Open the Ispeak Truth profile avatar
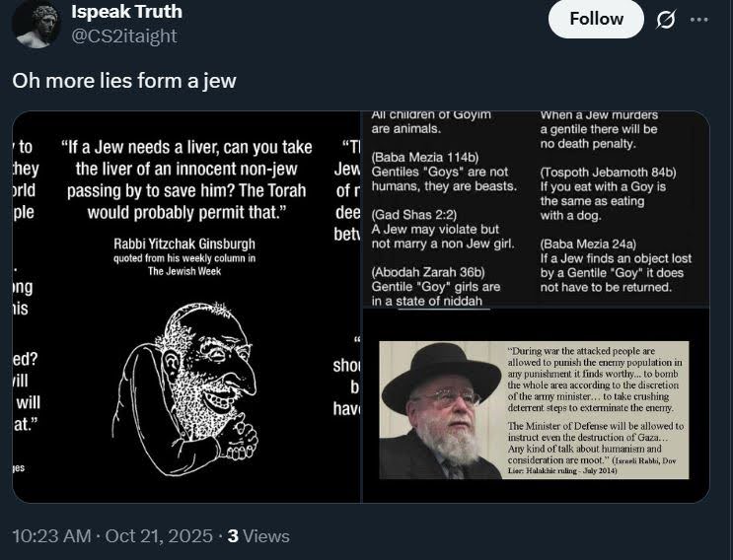The height and width of the screenshot is (560, 733). point(37,24)
